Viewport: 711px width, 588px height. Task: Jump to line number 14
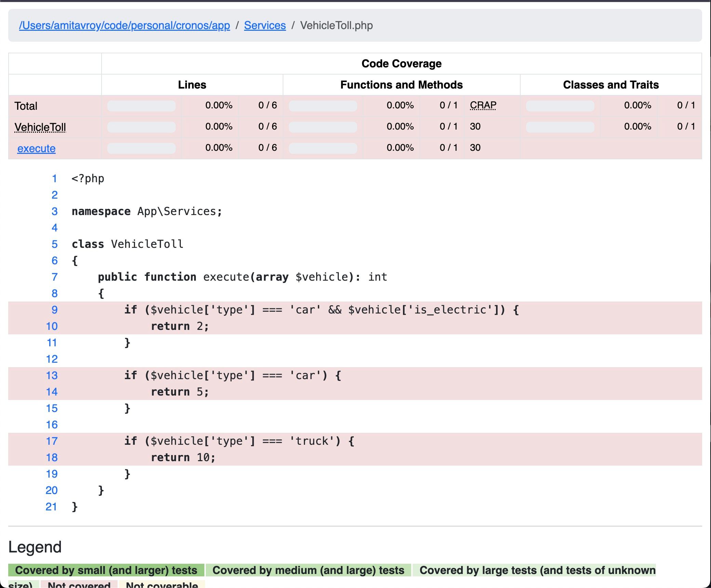pos(52,392)
